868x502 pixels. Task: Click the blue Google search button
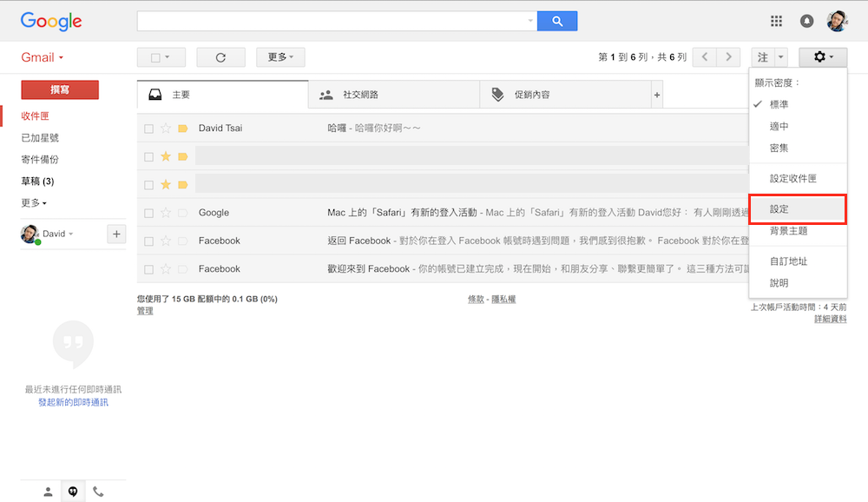[556, 21]
